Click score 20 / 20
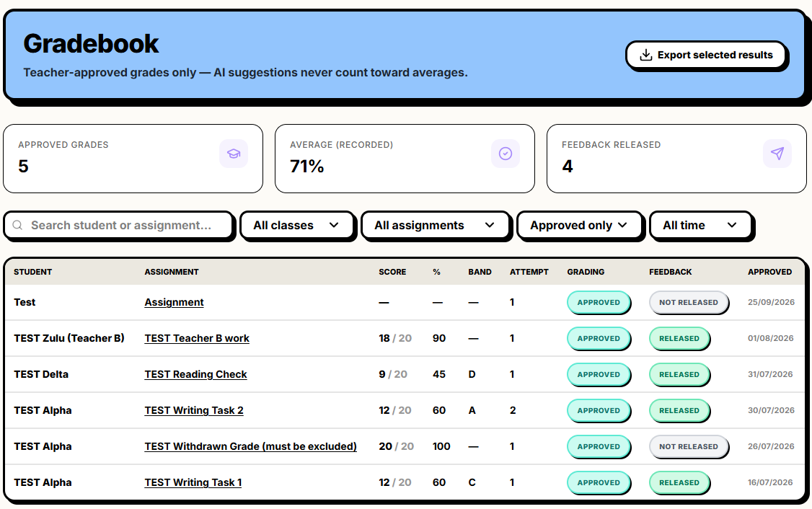812x509 pixels. [396, 446]
